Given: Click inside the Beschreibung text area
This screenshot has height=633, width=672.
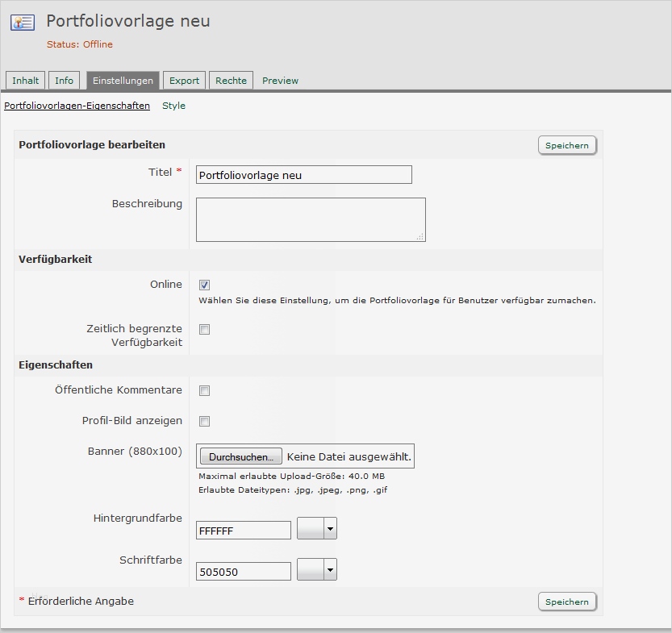Looking at the screenshot, I should tap(311, 219).
